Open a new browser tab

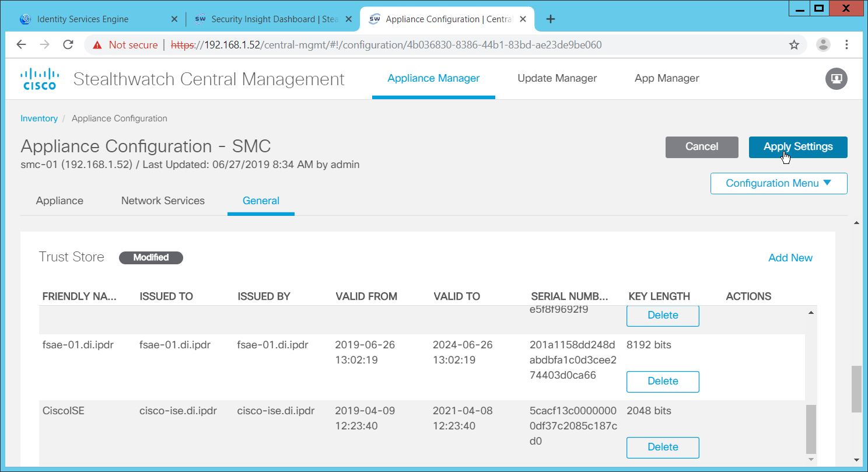coord(550,19)
